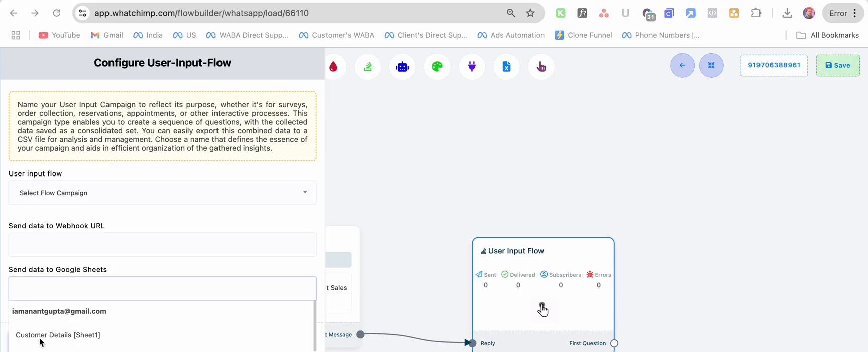The width and height of the screenshot is (868, 352).
Task: Go back using browser back arrow
Action: (14, 13)
